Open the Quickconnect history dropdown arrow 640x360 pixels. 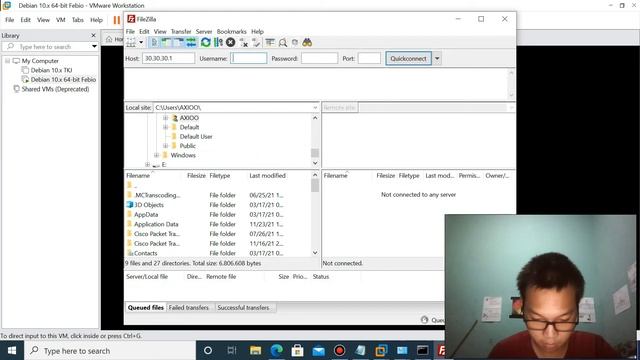point(437,58)
